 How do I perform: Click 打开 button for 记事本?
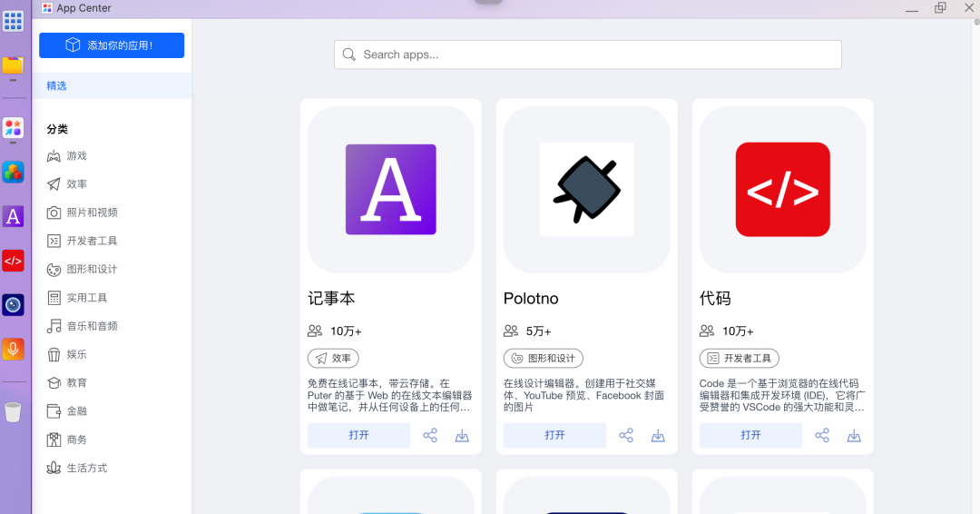[358, 435]
